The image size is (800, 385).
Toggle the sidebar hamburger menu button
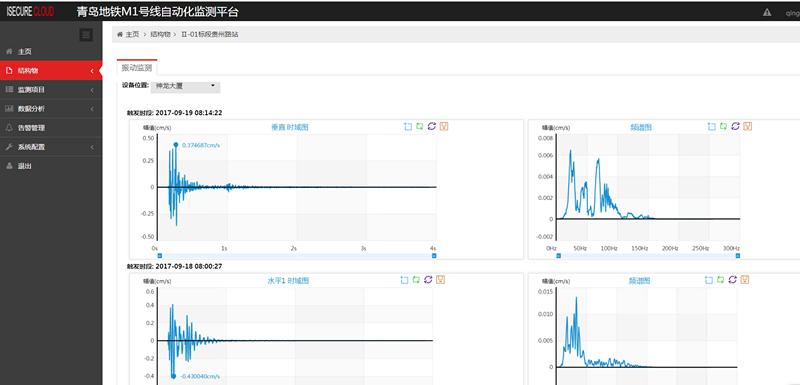[x=86, y=35]
